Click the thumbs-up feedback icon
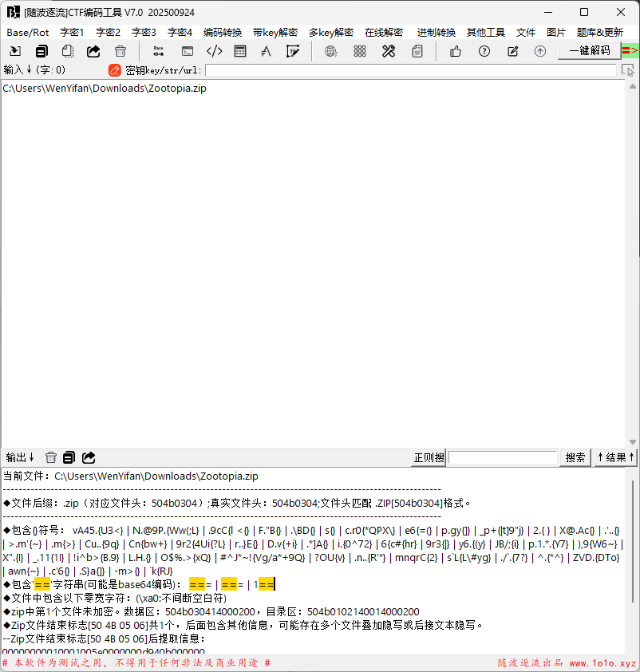Image resolution: width=640 pixels, height=672 pixels. point(455,50)
